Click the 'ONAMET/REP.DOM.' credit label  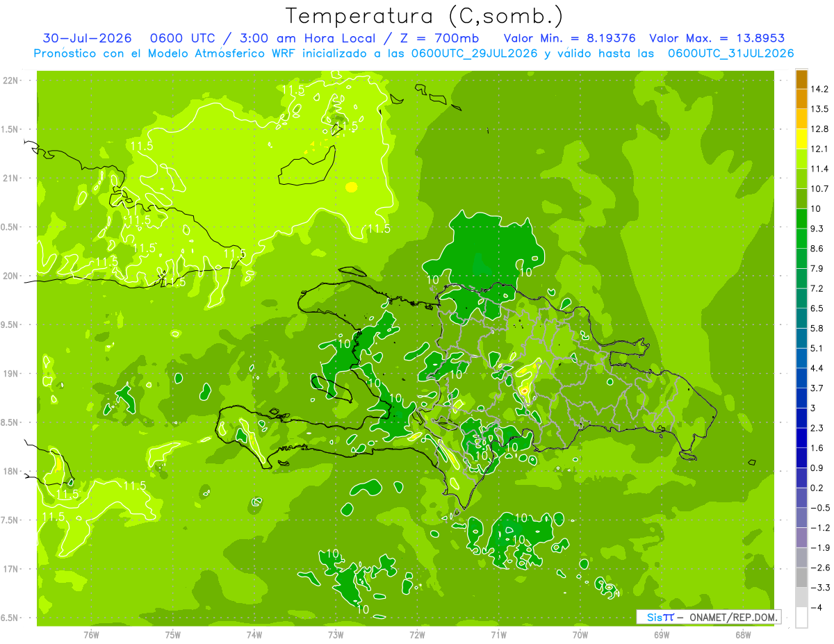pos(733,617)
